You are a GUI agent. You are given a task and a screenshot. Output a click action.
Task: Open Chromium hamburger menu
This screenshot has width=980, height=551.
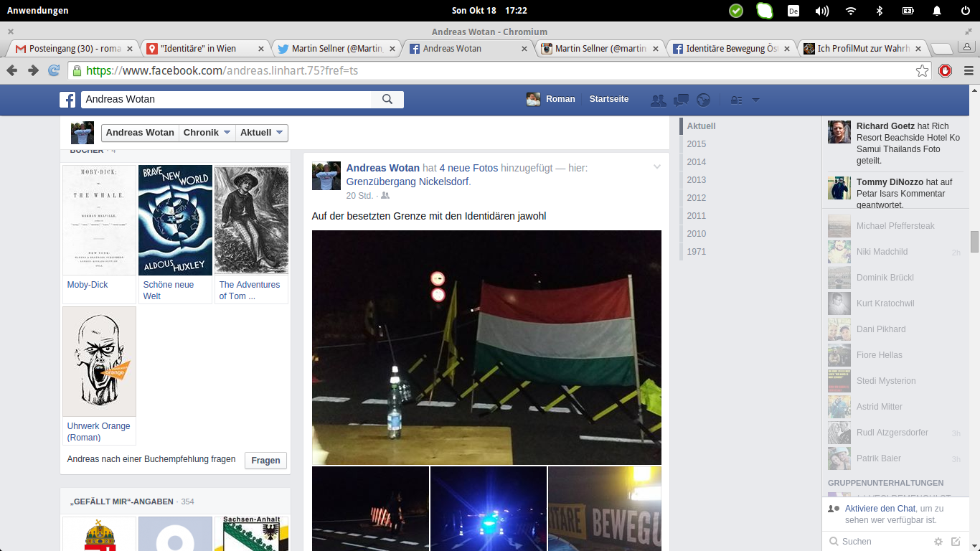coord(968,70)
